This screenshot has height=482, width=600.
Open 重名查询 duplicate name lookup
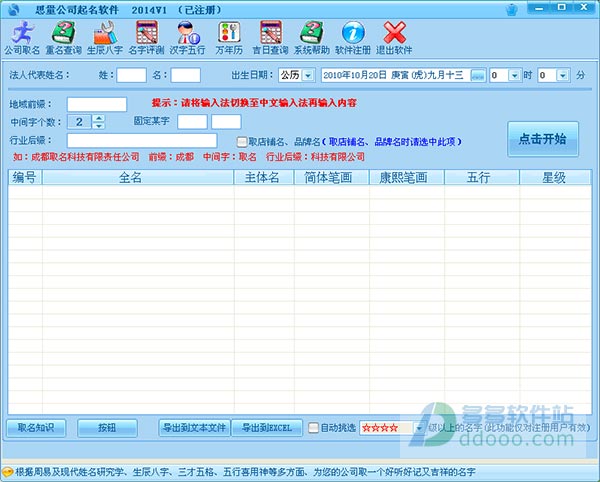pyautogui.click(x=64, y=37)
